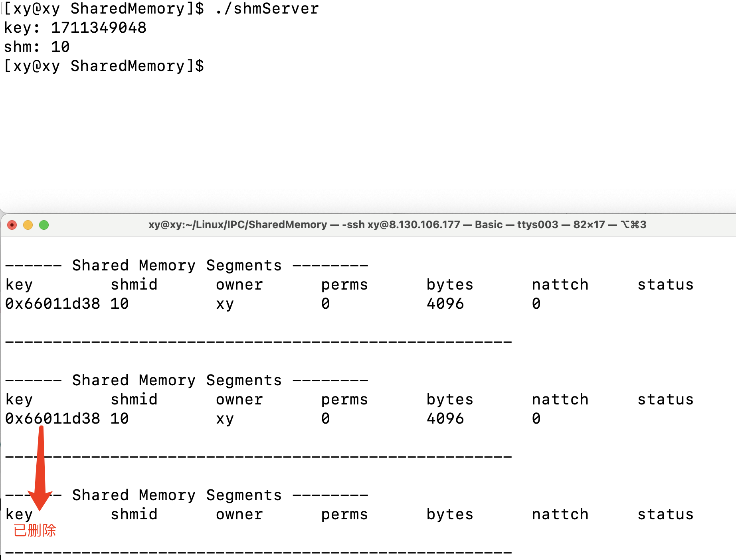Screen dimensions: 736x560
Task: Click the 'status' header in first table
Action: point(665,285)
